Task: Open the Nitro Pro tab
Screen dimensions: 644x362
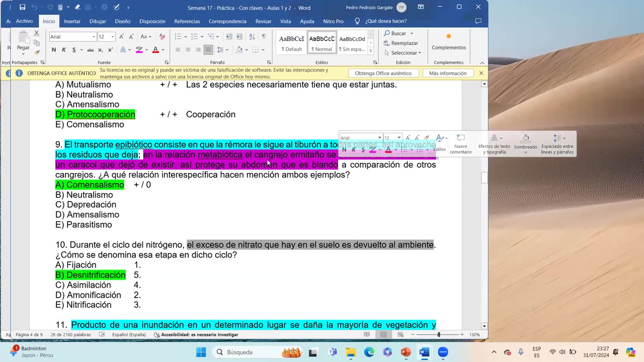Action: [333, 21]
